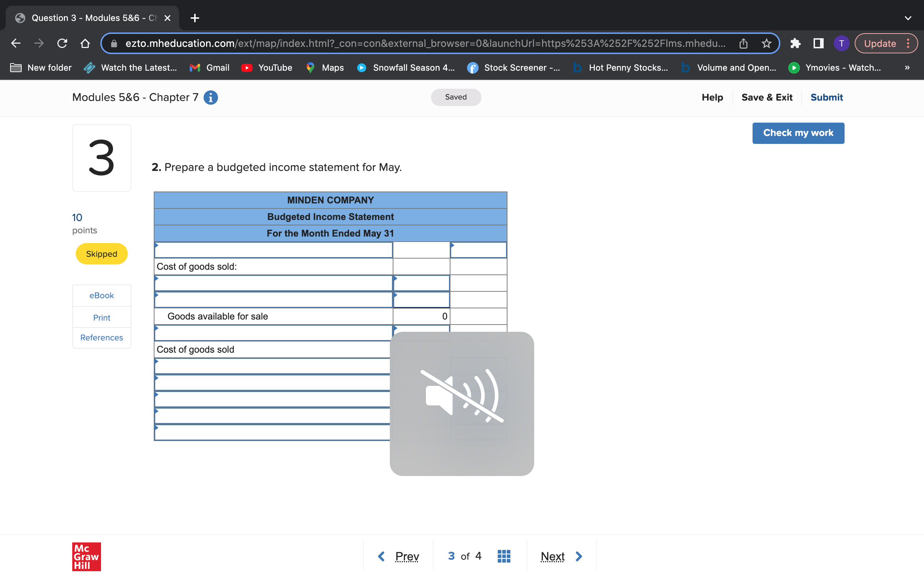Expand the tab search chevron
Screen dimensions: 924x577
(908, 18)
